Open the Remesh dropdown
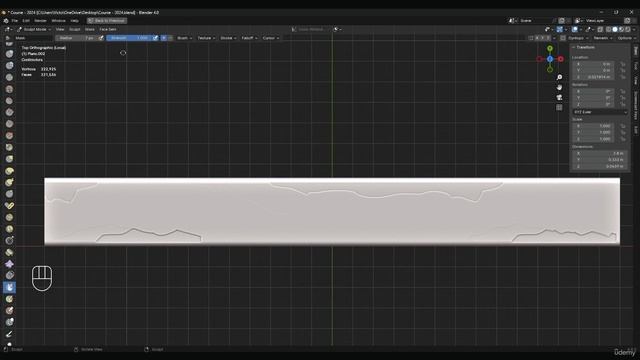This screenshot has width=640, height=360. 602,38
